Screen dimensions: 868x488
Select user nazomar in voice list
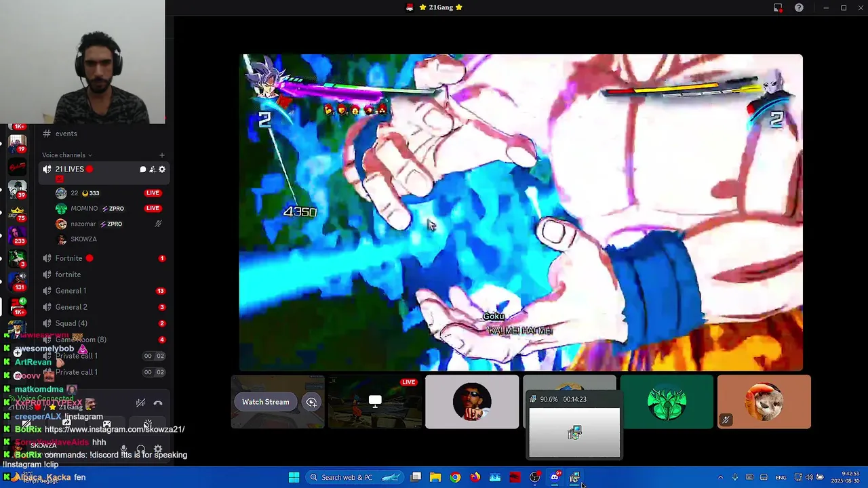(x=108, y=224)
